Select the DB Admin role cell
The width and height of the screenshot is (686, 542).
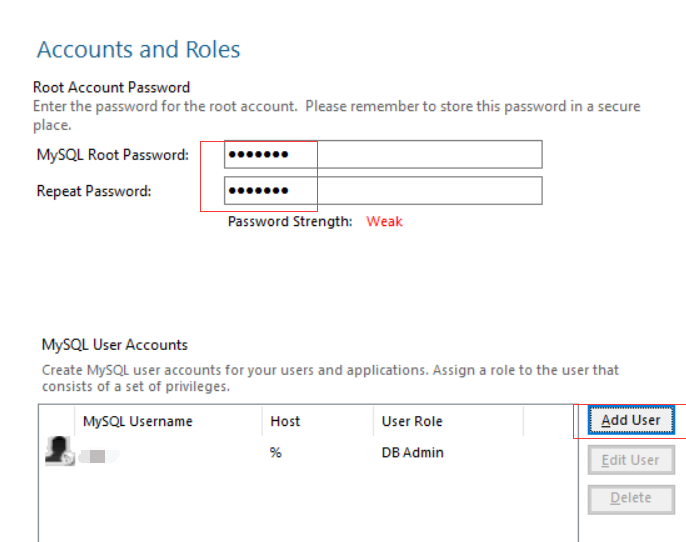tap(412, 452)
